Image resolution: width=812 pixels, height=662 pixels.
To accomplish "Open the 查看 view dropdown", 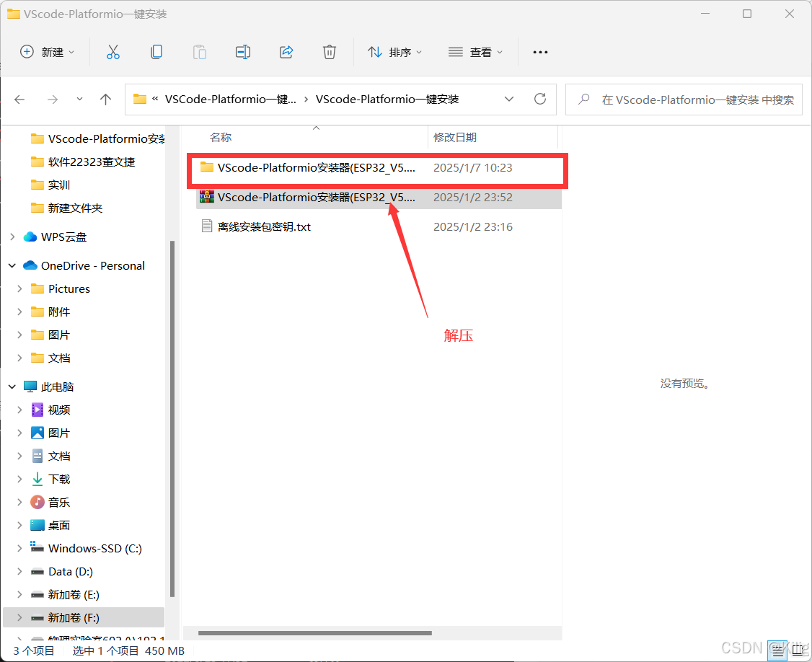I will pyautogui.click(x=475, y=53).
